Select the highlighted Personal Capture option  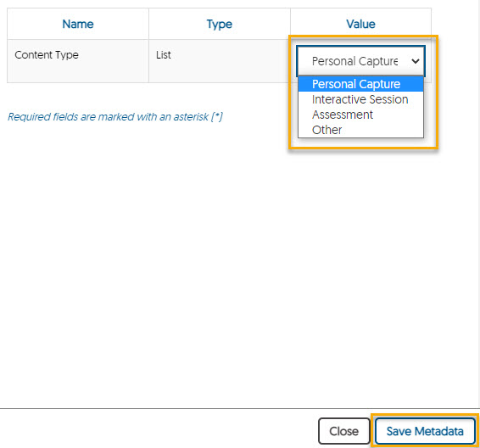click(360, 84)
